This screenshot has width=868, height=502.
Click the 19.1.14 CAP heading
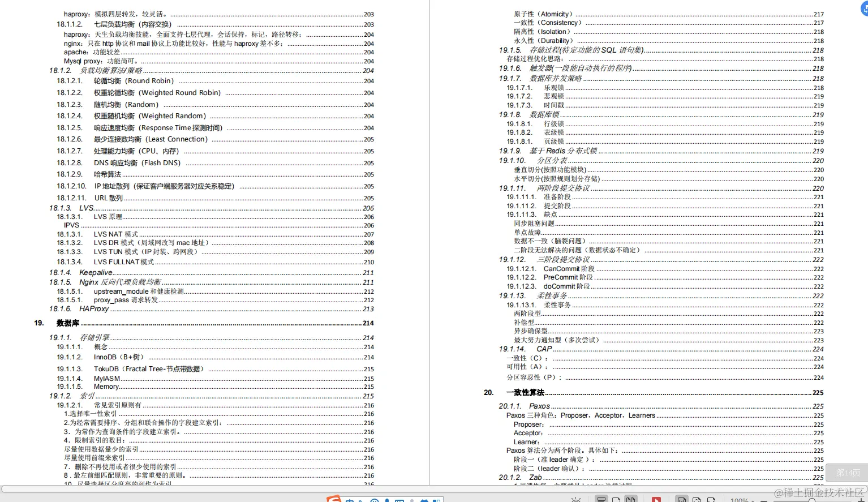[x=661, y=349]
